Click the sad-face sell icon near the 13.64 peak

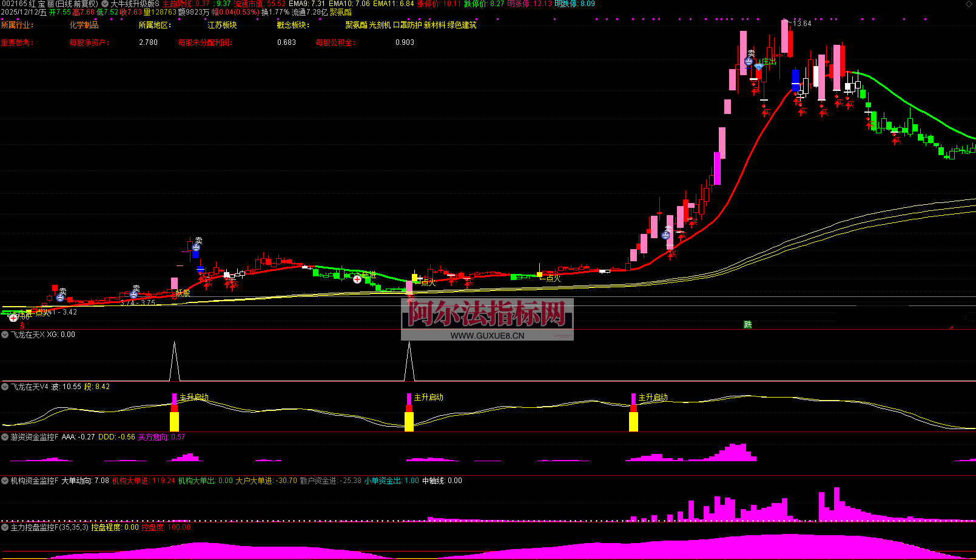[x=749, y=61]
